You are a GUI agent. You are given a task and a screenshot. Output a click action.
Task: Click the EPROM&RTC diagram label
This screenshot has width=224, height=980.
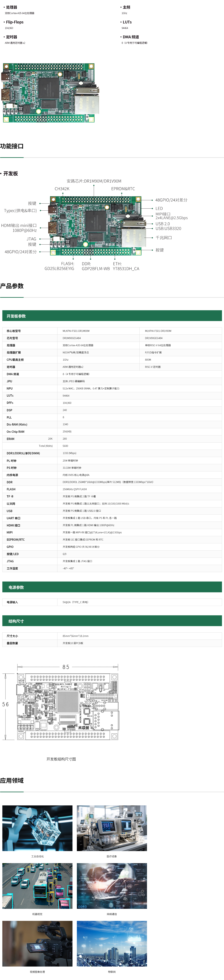[123, 189]
